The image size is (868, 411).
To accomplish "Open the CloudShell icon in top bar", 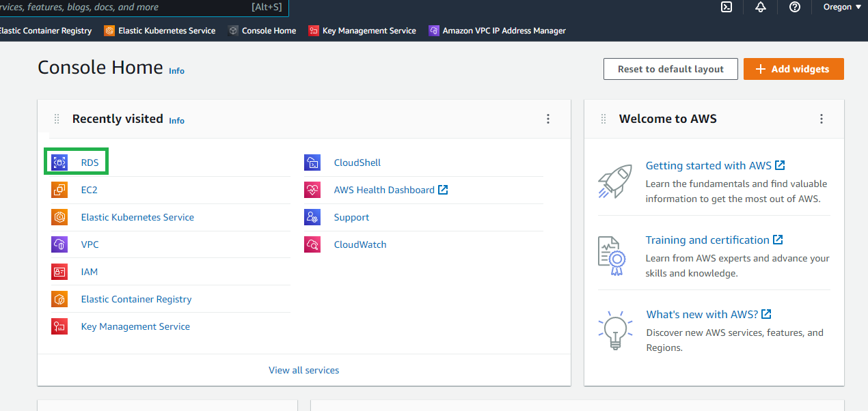I will point(727,7).
